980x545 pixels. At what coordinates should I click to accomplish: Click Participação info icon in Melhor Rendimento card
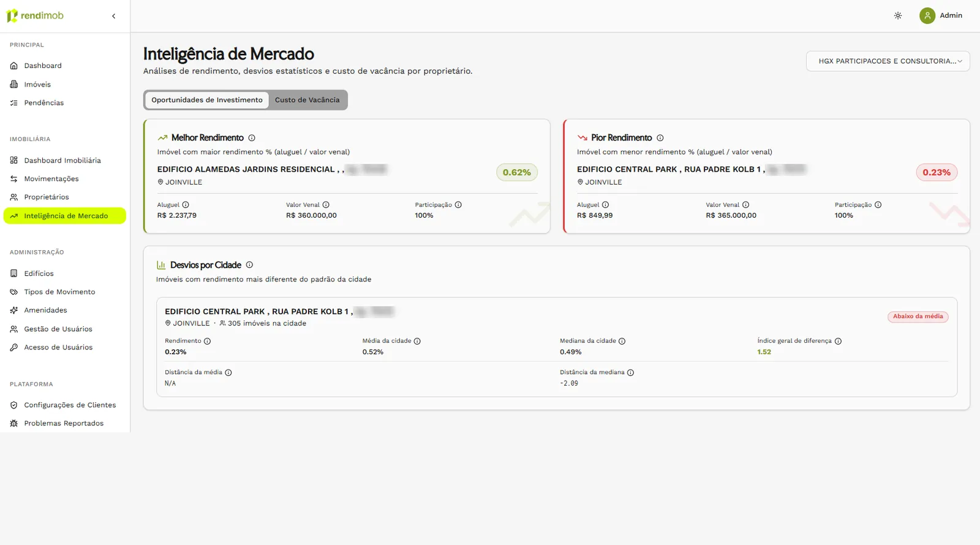tap(458, 205)
